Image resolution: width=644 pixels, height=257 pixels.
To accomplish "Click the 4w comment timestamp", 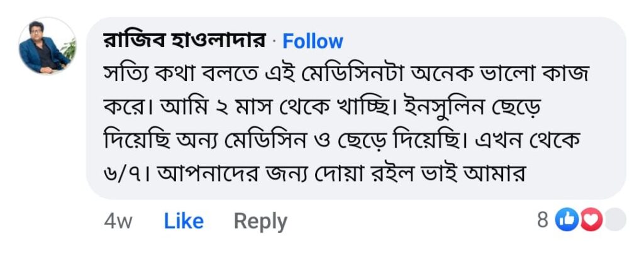I will (x=118, y=221).
